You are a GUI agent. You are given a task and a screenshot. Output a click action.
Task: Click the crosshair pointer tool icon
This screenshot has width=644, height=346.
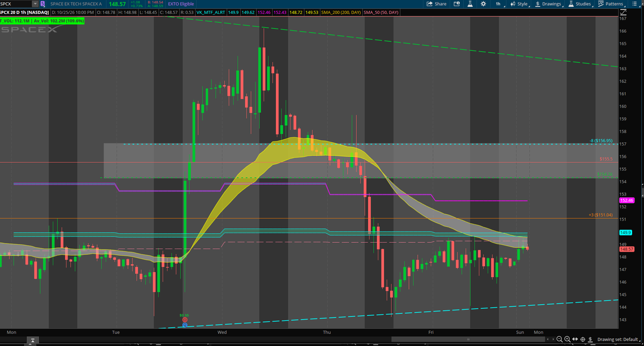pyautogui.click(x=583, y=340)
